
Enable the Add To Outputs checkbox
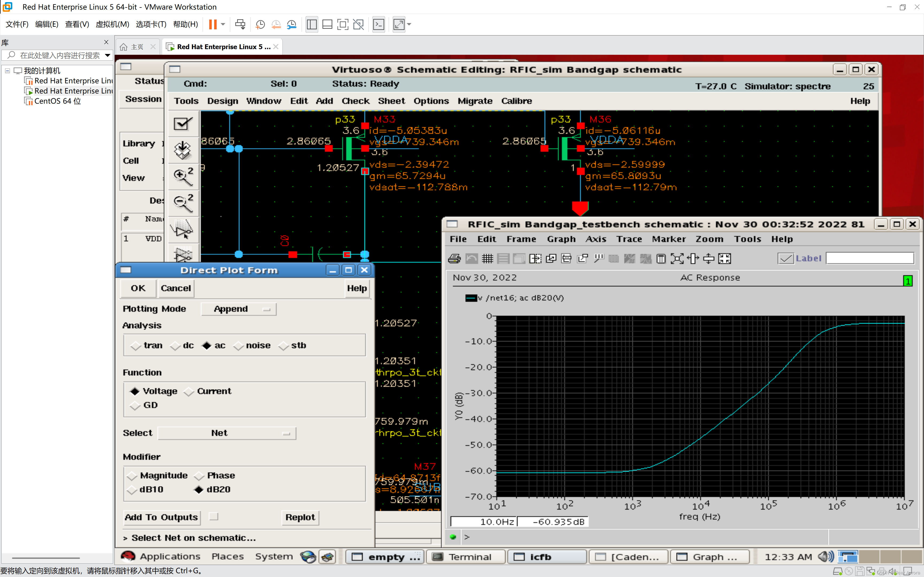[x=214, y=517]
